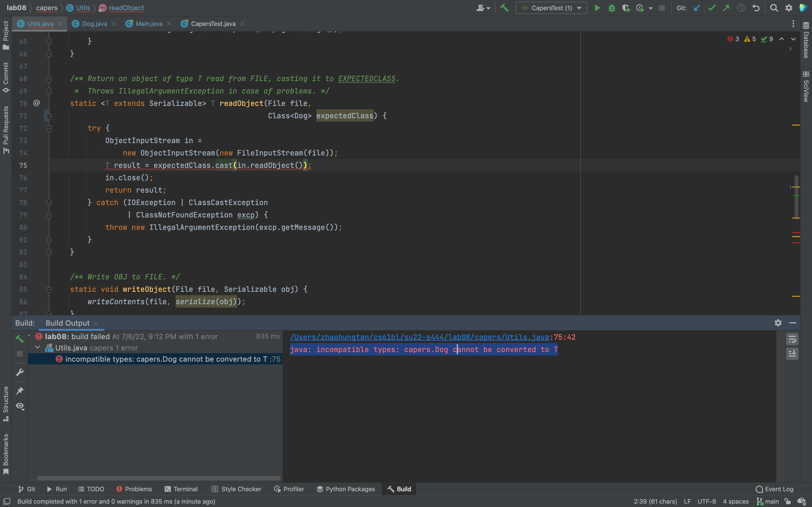
Task: Toggle soft-wrap in build output
Action: 792,339
